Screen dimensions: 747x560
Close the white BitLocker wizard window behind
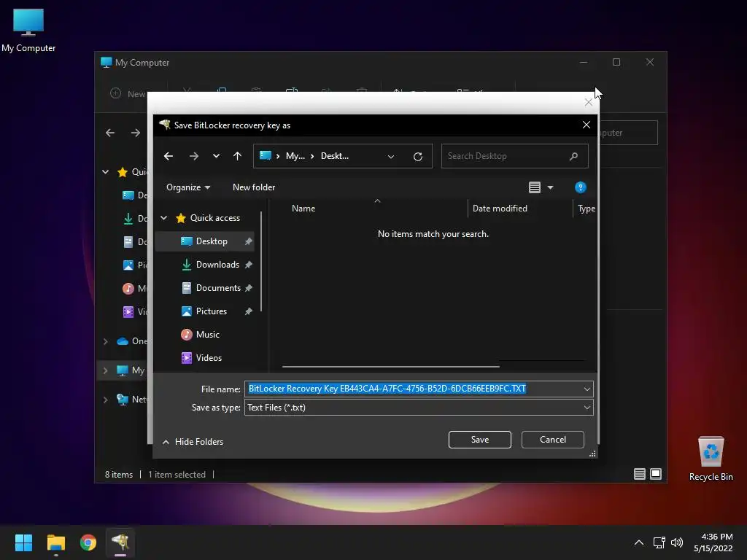(x=589, y=102)
